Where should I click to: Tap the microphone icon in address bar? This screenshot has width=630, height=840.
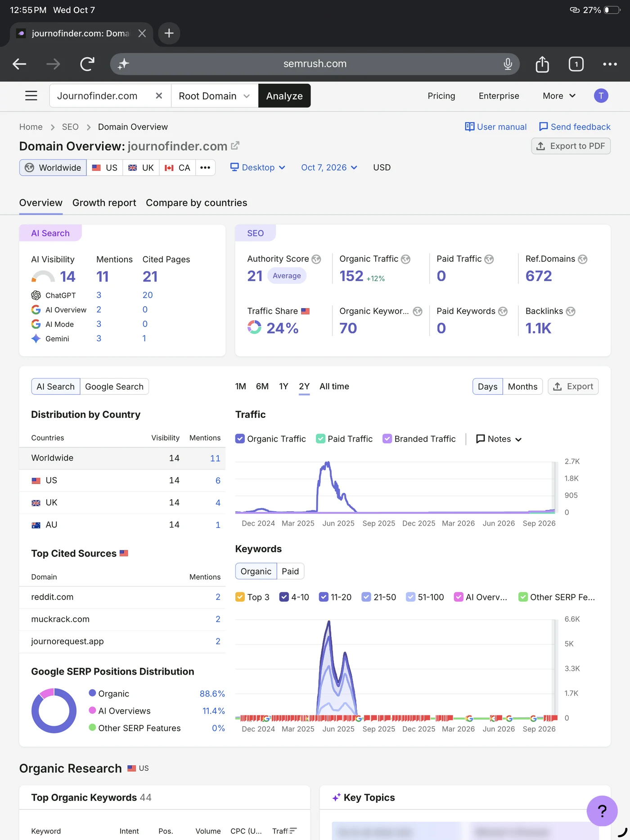pyautogui.click(x=508, y=64)
